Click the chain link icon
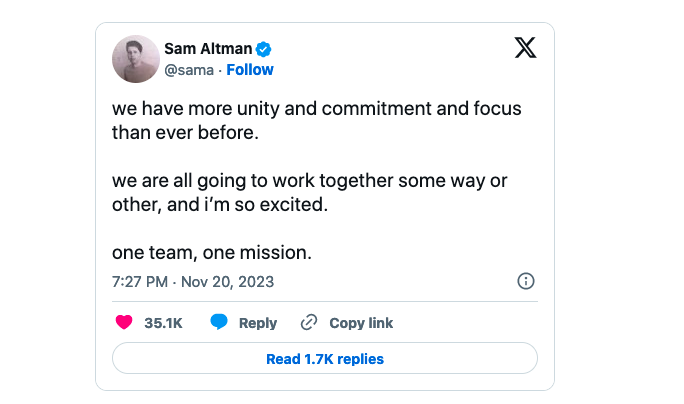This screenshot has width=684, height=404. click(309, 323)
